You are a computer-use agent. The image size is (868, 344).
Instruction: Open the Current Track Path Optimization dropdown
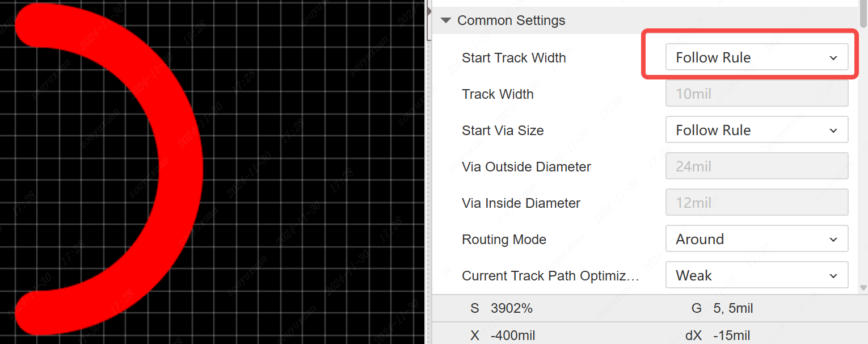click(756, 275)
